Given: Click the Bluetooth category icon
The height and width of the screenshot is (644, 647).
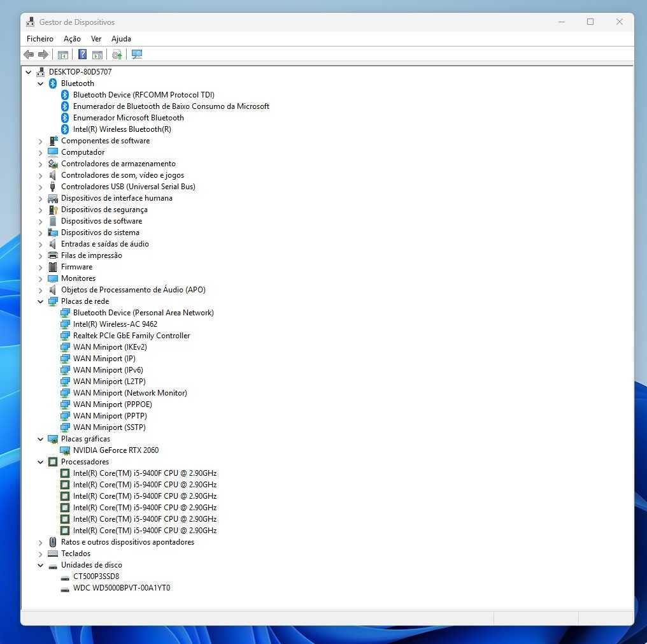Looking at the screenshot, I should 53,83.
